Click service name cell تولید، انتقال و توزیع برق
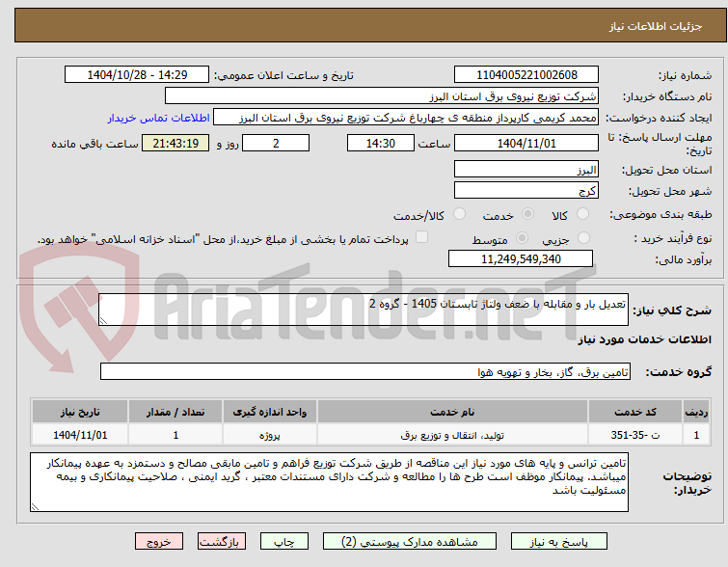The width and height of the screenshot is (728, 567). [452, 435]
